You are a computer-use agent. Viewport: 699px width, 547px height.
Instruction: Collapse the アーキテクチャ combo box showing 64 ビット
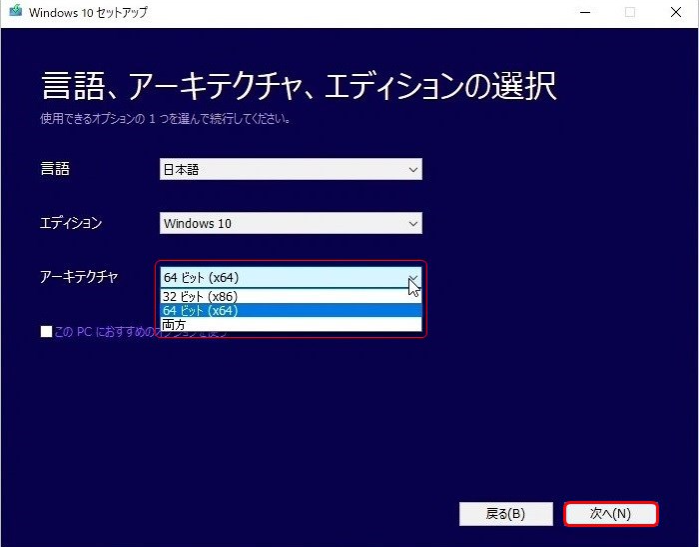[x=291, y=277]
